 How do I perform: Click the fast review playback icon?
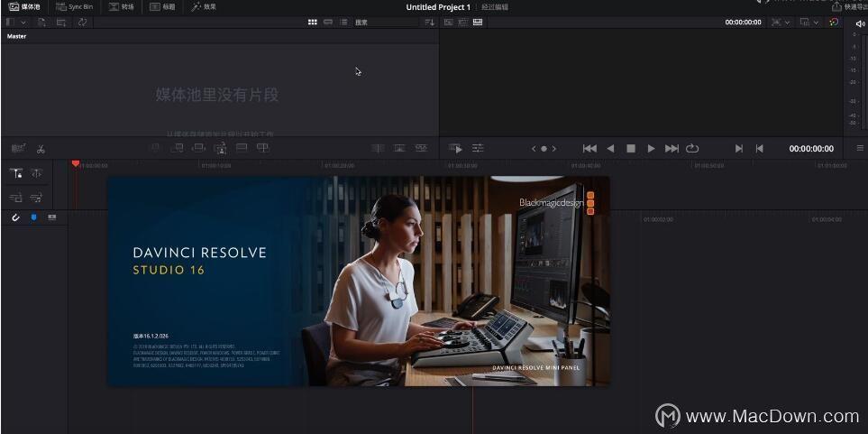point(455,149)
